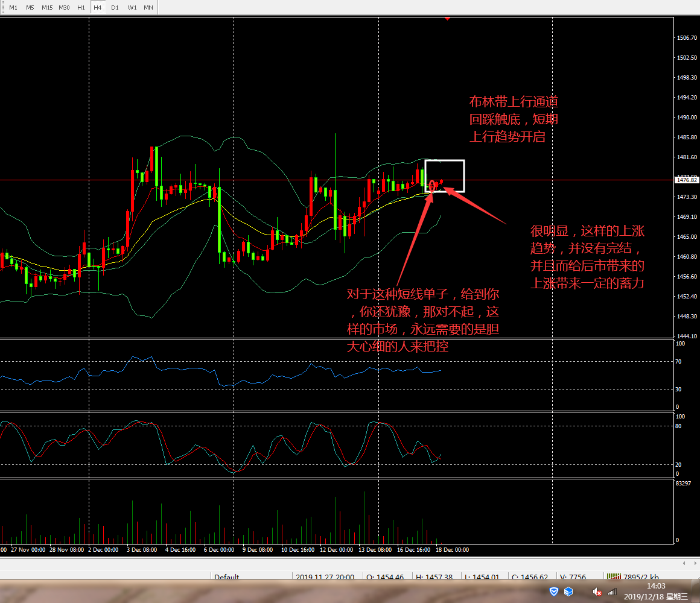Click the muted volume tray icon

(x=597, y=592)
